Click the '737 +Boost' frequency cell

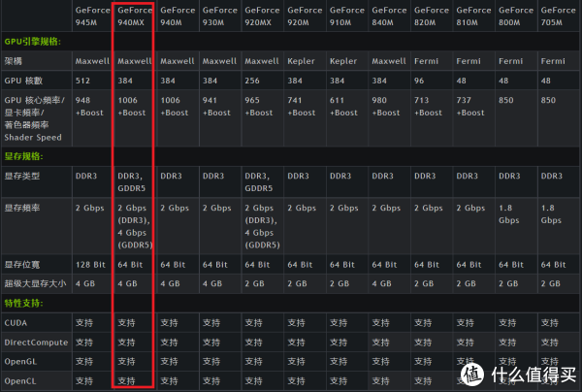[470, 106]
